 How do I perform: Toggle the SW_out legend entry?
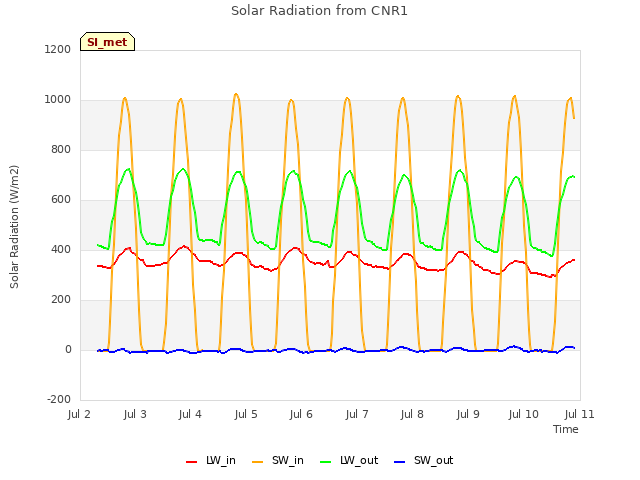pos(423,460)
